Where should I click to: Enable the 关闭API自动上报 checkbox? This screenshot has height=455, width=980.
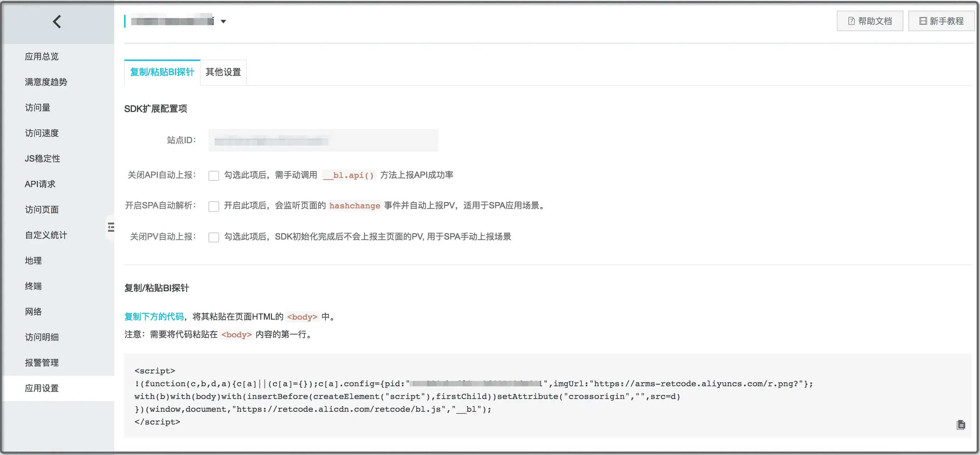point(214,176)
